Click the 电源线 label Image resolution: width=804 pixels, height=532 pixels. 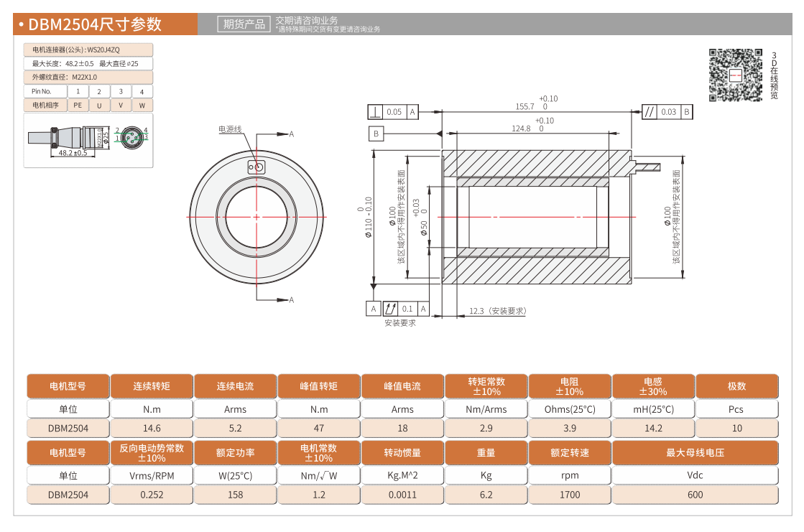230,129
